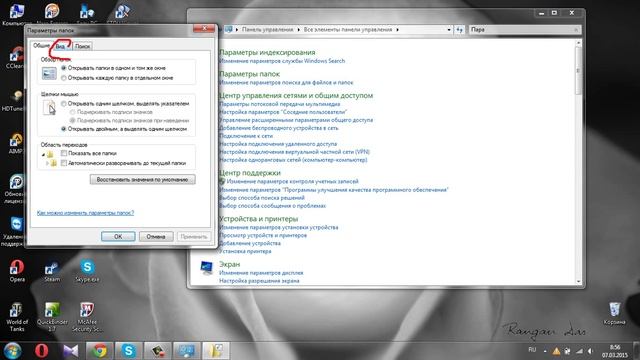Open the yellow warning tray icon

[556, 351]
